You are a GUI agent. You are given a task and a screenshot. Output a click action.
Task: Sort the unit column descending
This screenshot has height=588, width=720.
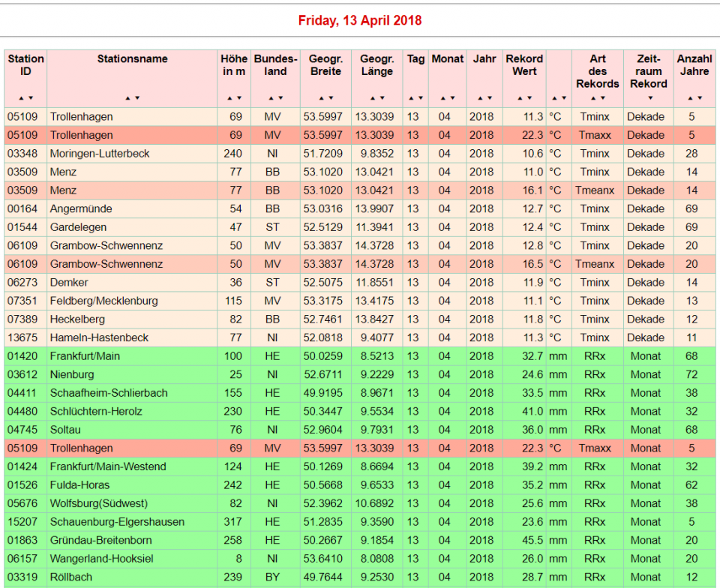click(x=563, y=98)
